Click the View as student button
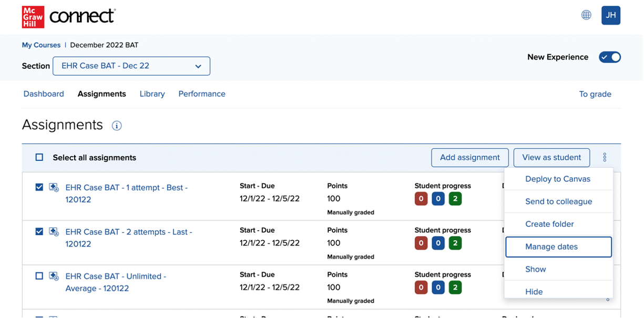 (551, 158)
